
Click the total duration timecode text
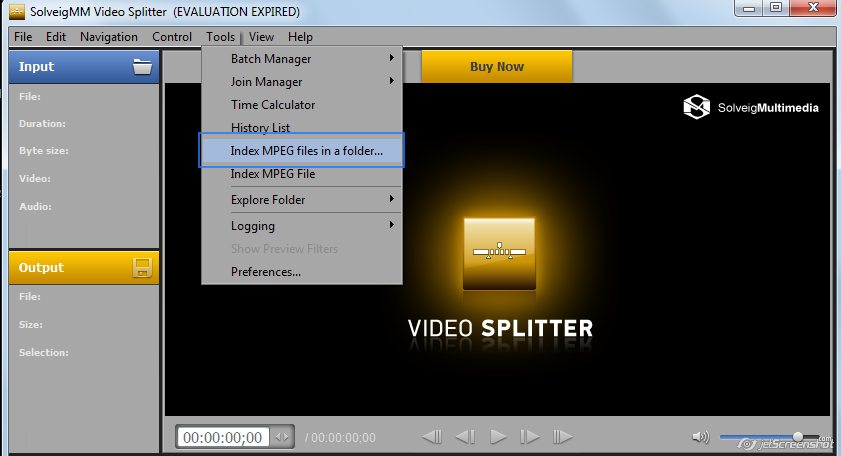click(340, 438)
